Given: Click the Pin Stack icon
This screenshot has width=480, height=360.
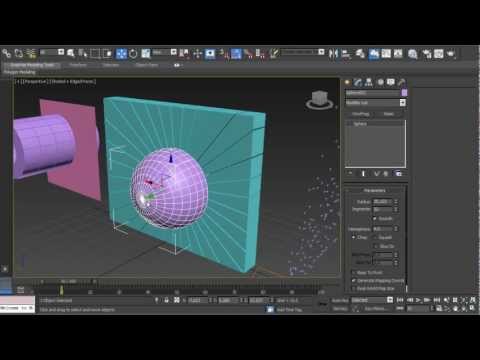Looking at the screenshot, I should tap(350, 173).
